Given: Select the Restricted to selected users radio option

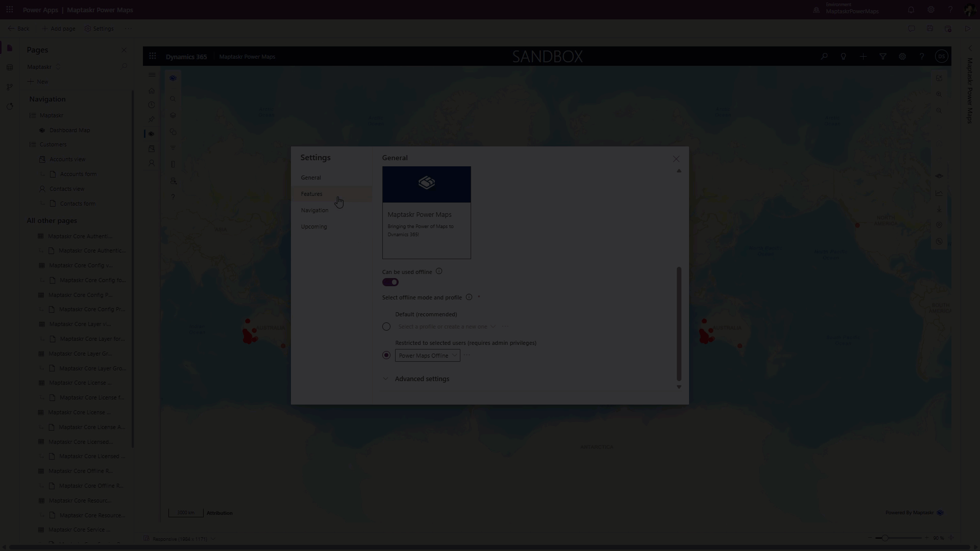Looking at the screenshot, I should pos(386,355).
